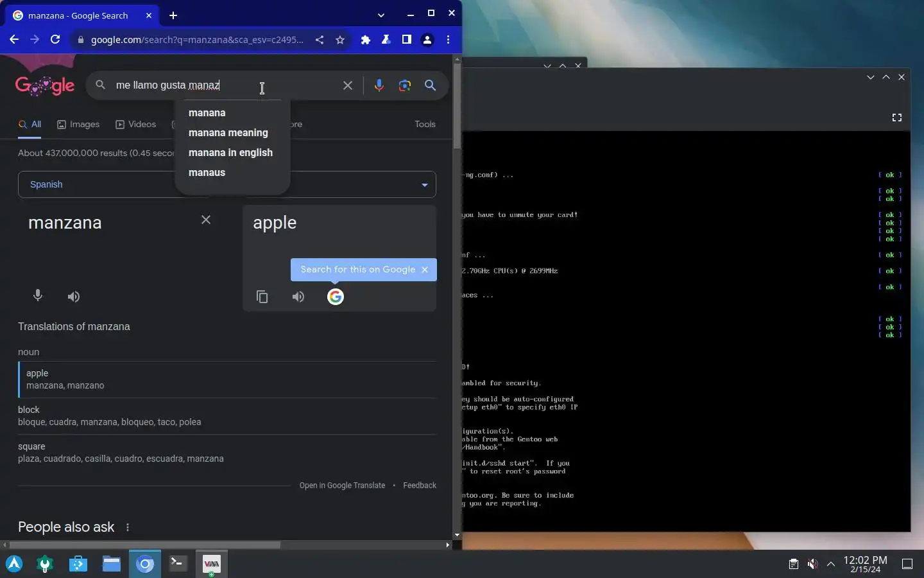
Task: Click the Chrome address bar URL
Action: (197, 40)
